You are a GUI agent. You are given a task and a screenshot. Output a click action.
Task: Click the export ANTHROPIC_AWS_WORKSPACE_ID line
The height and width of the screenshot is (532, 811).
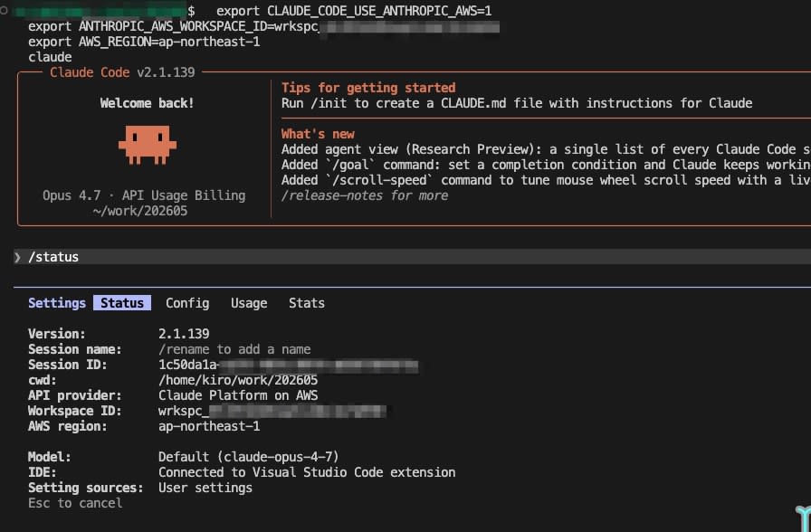(x=263, y=26)
